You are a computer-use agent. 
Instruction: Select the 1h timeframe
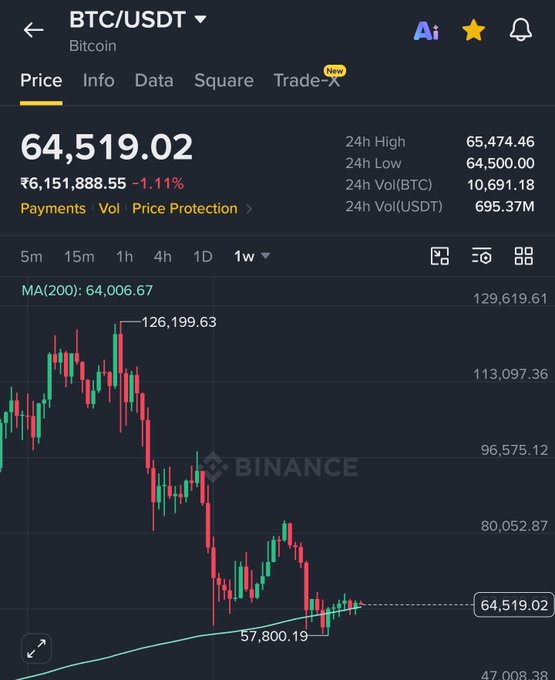click(125, 257)
